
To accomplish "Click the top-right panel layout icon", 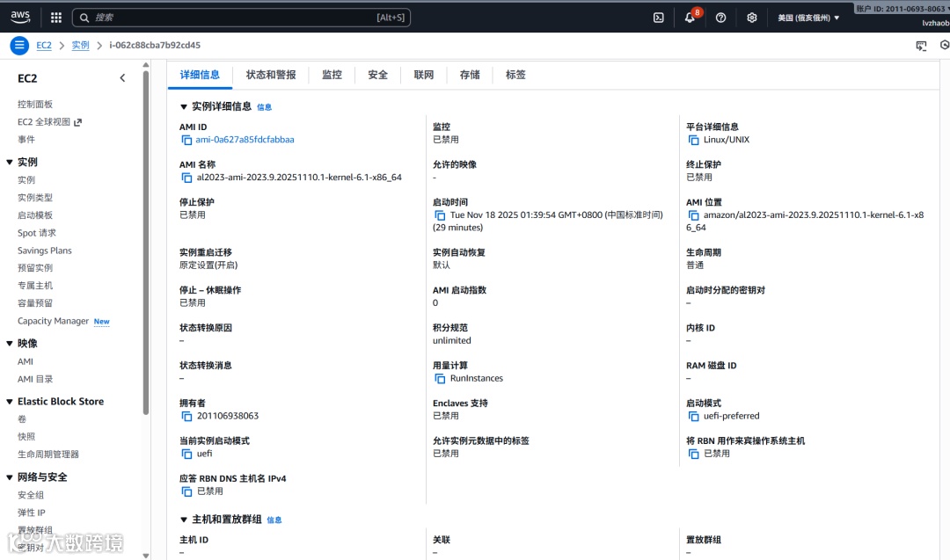I will pos(921,46).
